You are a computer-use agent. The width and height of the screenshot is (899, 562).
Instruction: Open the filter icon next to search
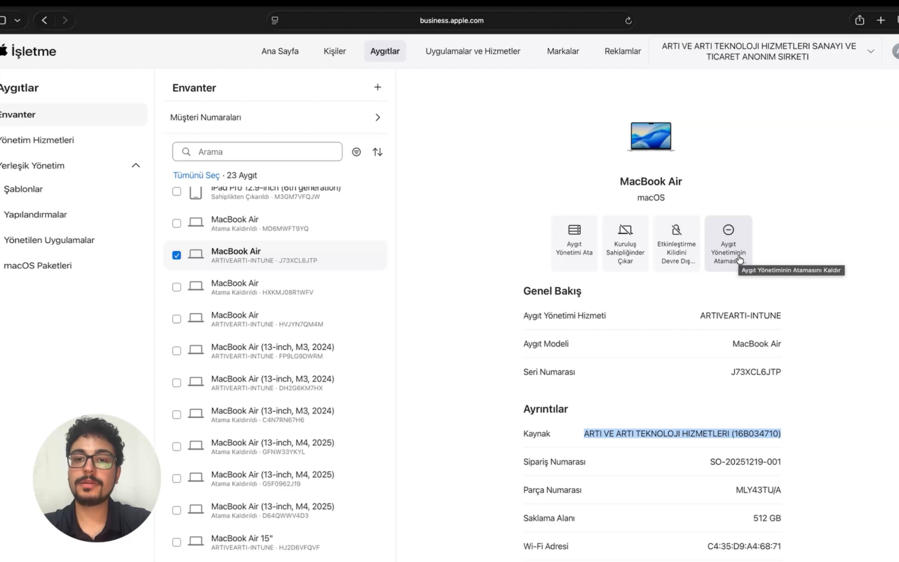point(356,152)
